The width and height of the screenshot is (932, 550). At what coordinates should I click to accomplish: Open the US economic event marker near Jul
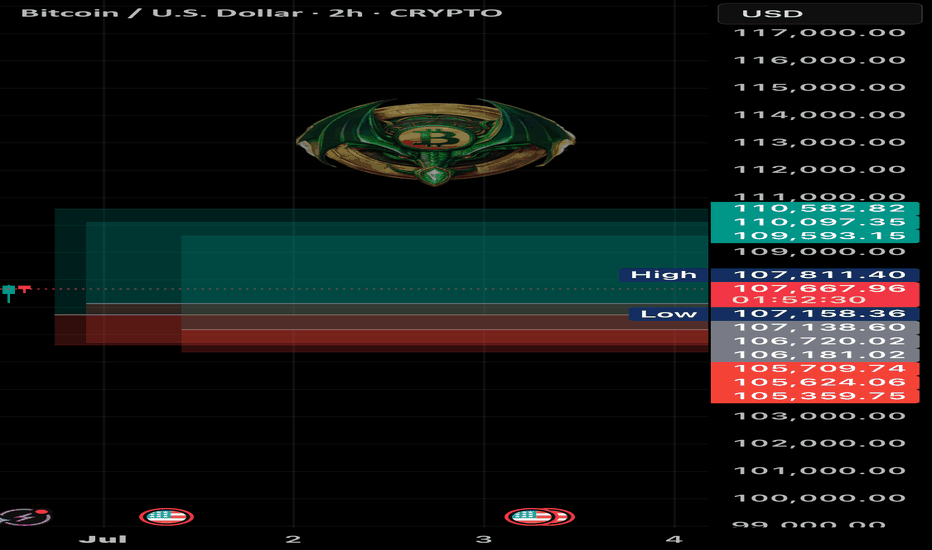coord(166,516)
